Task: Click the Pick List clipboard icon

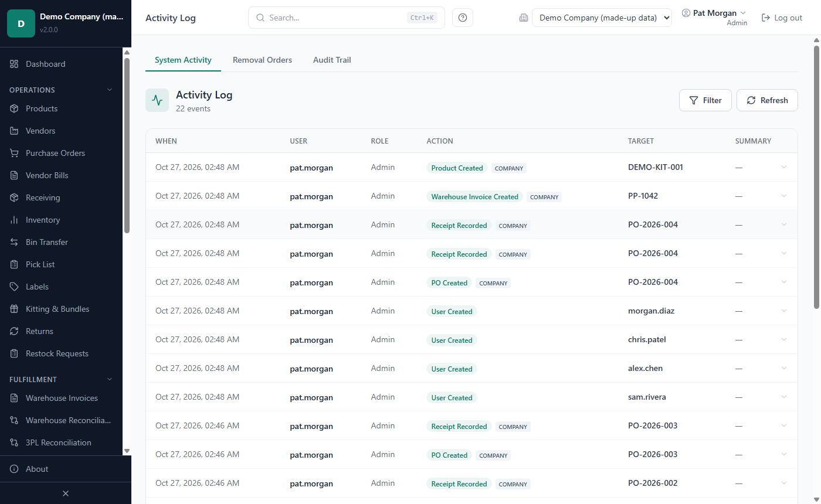Action: (14, 264)
